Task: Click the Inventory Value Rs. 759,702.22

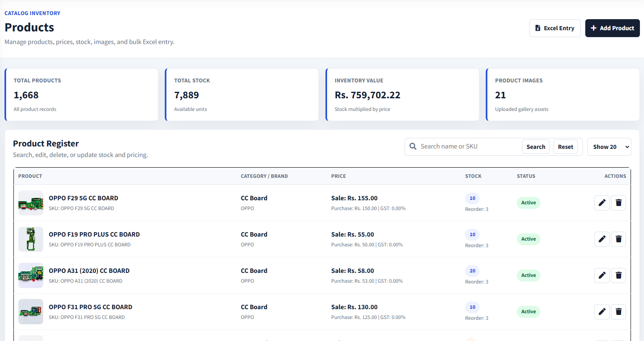Action: click(x=367, y=95)
